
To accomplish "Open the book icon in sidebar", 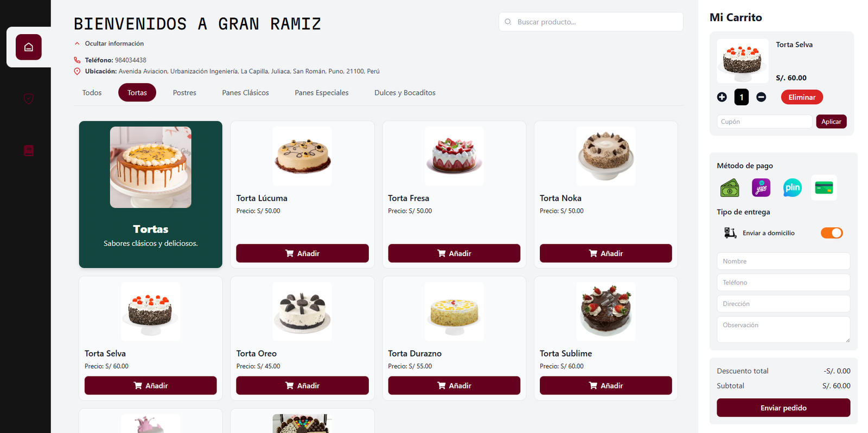I will [29, 150].
